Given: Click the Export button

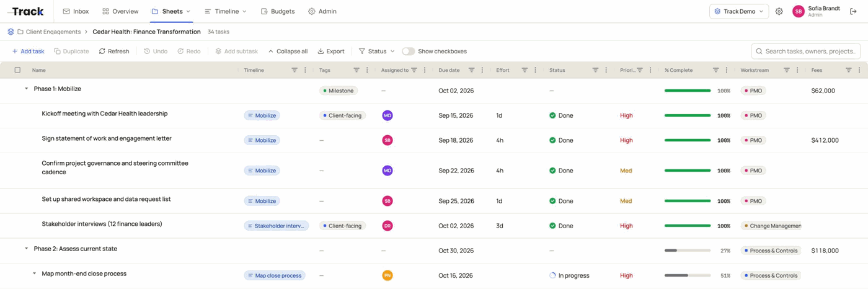Looking at the screenshot, I should click(x=331, y=51).
